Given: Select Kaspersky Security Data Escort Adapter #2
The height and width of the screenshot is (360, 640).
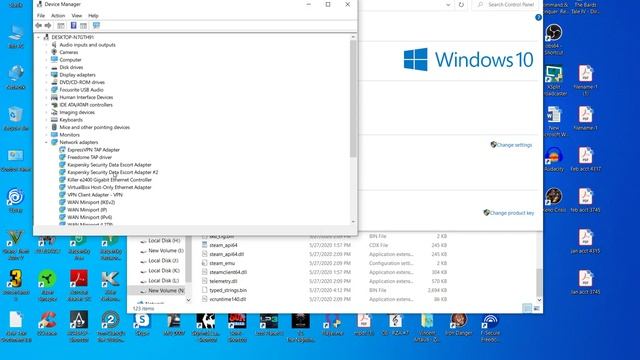Looking at the screenshot, I should coord(113,172).
